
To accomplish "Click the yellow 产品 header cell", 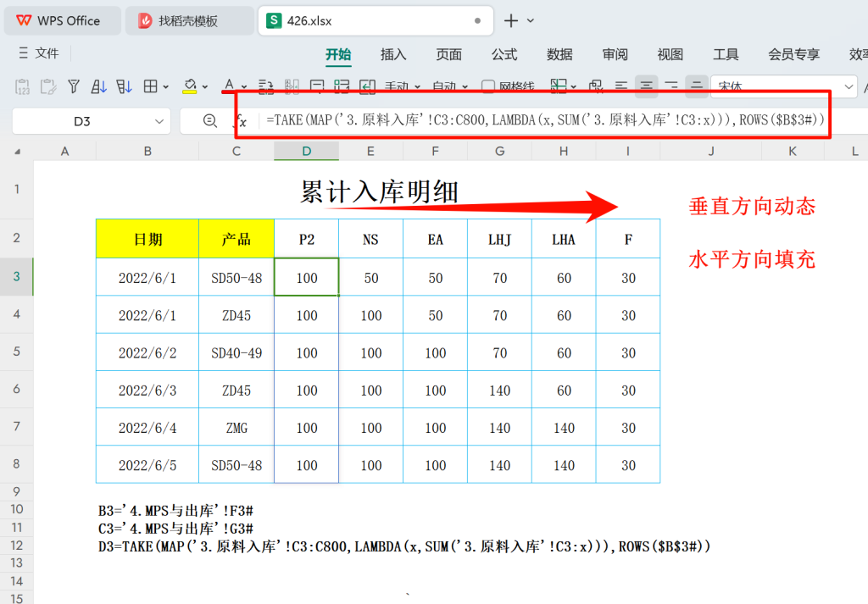I will (x=236, y=239).
